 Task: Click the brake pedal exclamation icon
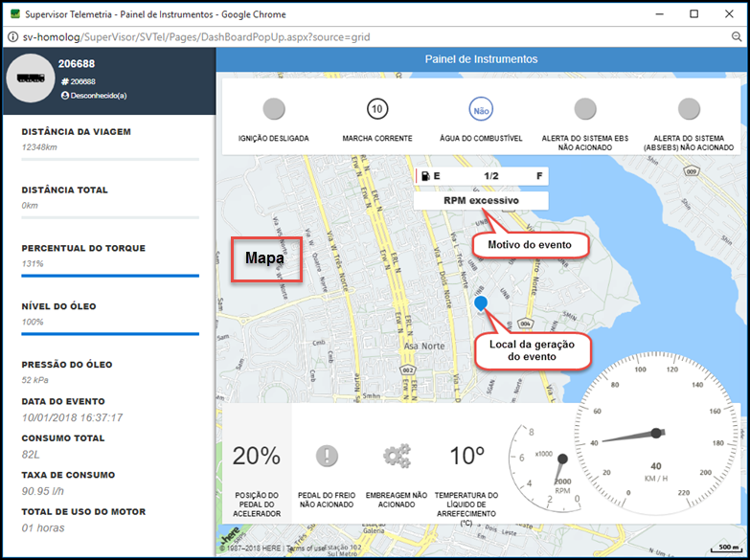click(x=327, y=456)
